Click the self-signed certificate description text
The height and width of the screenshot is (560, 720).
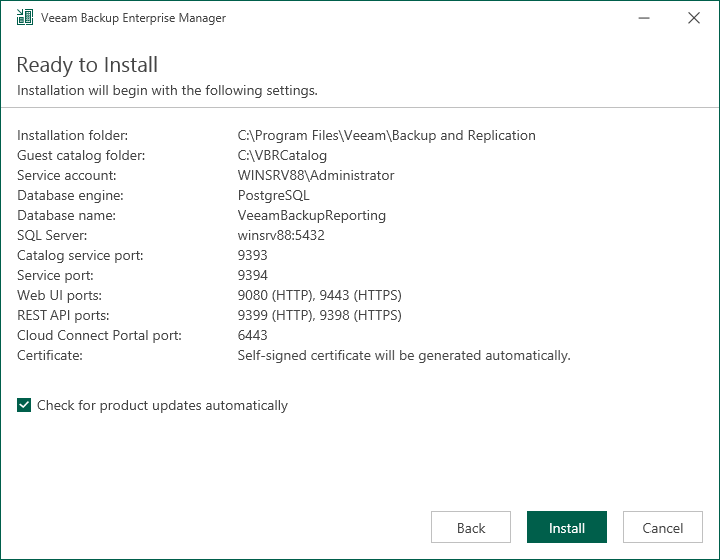point(403,355)
